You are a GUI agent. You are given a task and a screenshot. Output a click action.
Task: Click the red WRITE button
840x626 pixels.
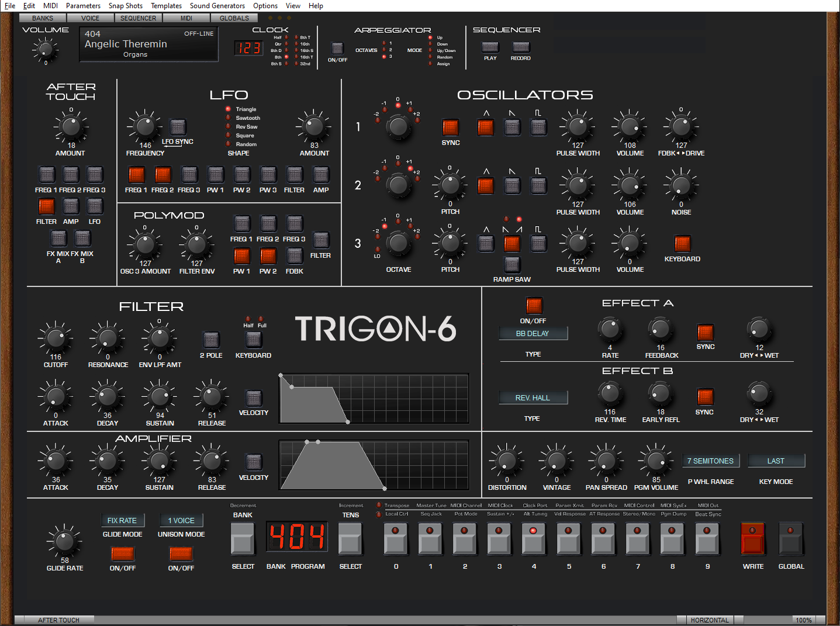752,539
